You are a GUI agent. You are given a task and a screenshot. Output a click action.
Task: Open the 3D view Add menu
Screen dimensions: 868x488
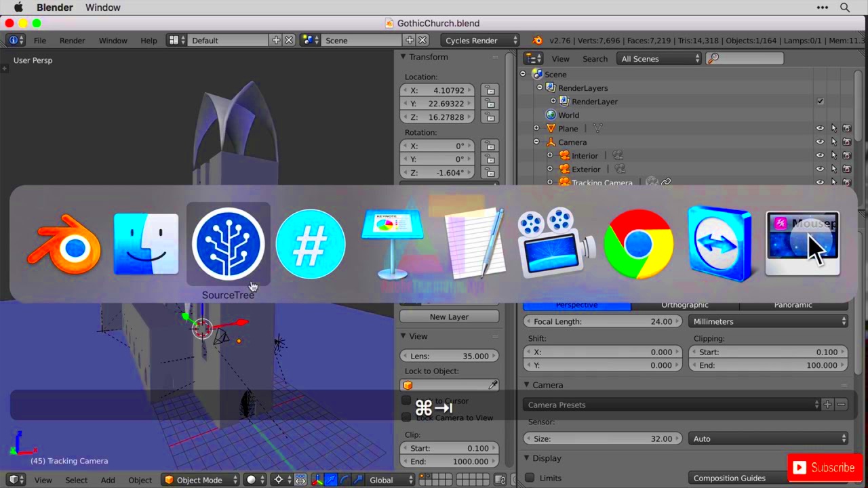click(108, 480)
